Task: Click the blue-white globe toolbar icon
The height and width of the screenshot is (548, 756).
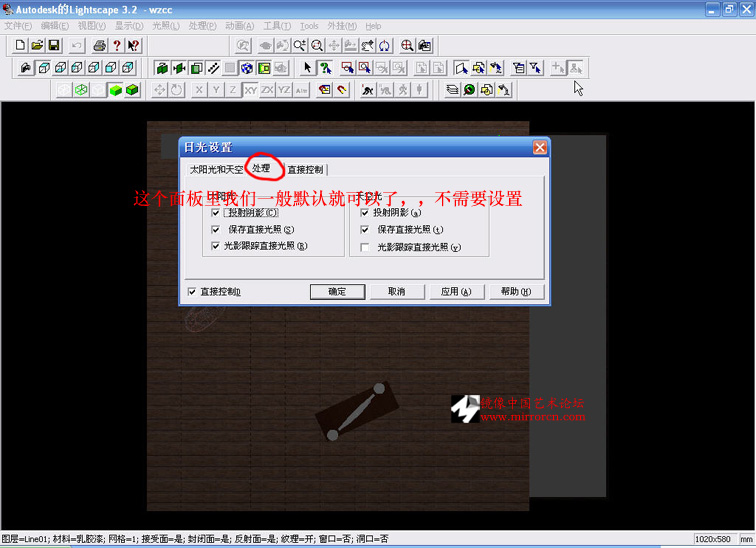Action: [247, 67]
